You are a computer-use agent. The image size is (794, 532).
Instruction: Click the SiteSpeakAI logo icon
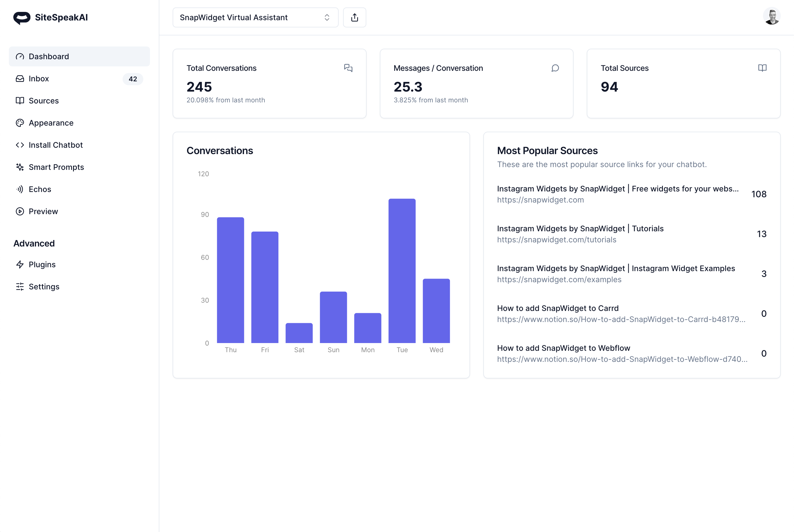(22, 18)
